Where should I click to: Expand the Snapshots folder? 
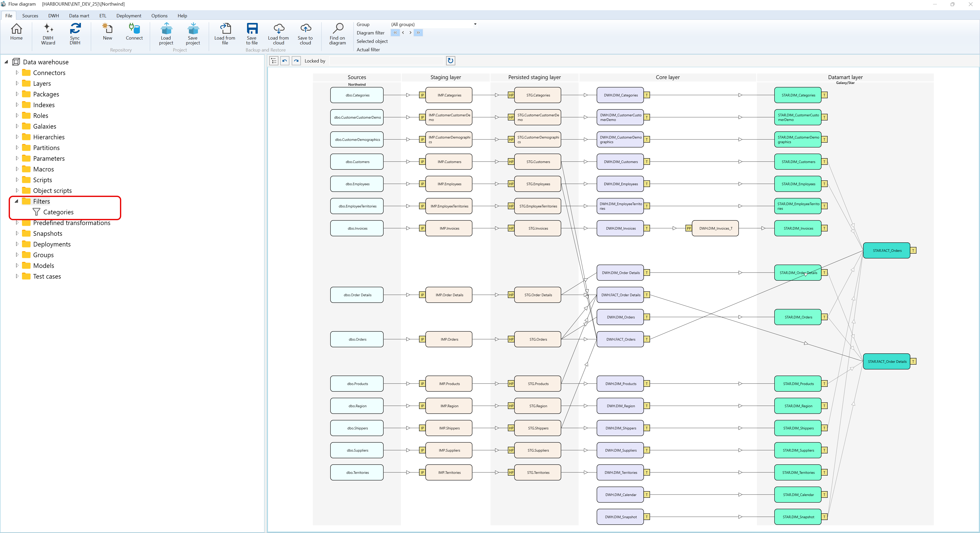point(17,233)
